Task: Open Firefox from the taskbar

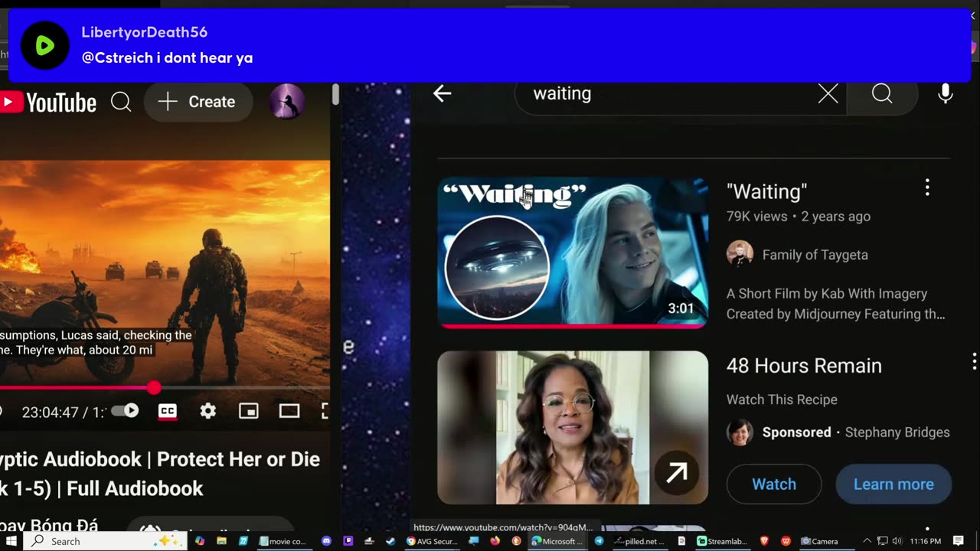Action: point(495,541)
